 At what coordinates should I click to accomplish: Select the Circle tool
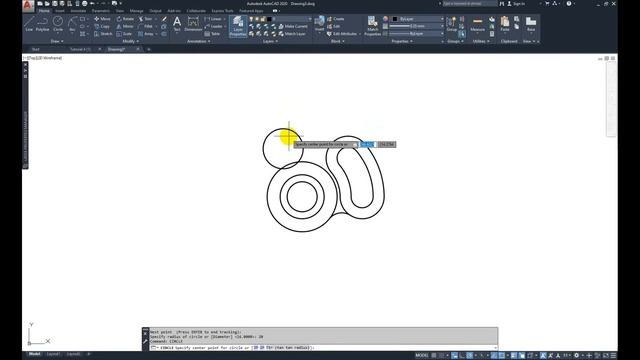(x=58, y=24)
